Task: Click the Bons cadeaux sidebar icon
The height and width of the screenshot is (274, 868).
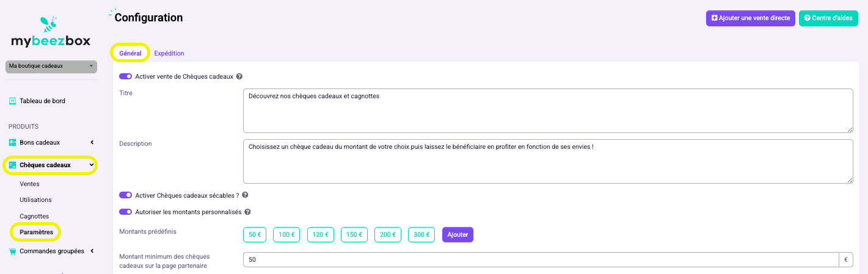Action: point(12,142)
